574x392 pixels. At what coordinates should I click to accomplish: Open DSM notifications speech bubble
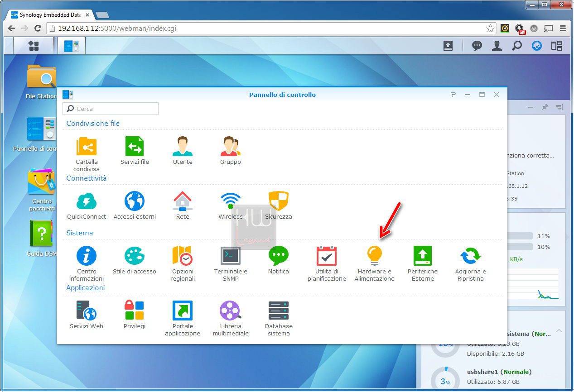[x=477, y=46]
